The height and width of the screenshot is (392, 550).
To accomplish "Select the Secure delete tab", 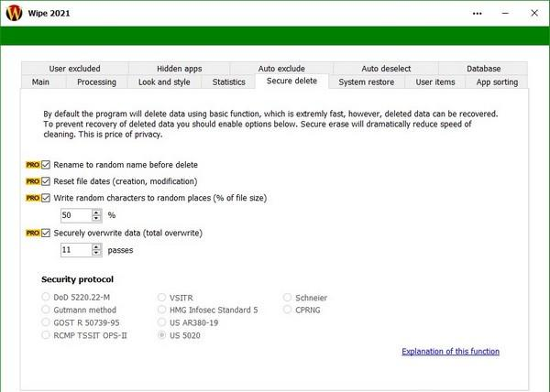I will pos(291,81).
